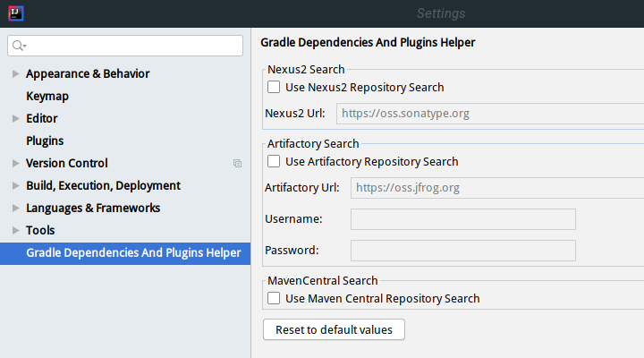Expand the Build, Execution, Deployment node
Screen dimensions: 644x358
pyautogui.click(x=15, y=186)
